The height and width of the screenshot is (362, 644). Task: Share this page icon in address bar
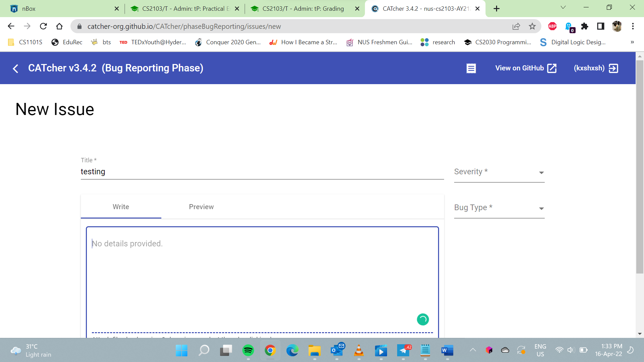tap(516, 26)
